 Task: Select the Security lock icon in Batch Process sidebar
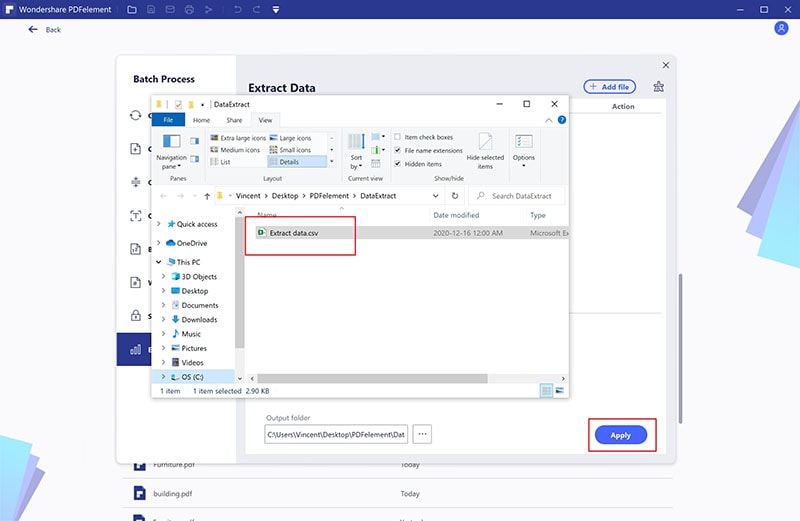coord(135,315)
